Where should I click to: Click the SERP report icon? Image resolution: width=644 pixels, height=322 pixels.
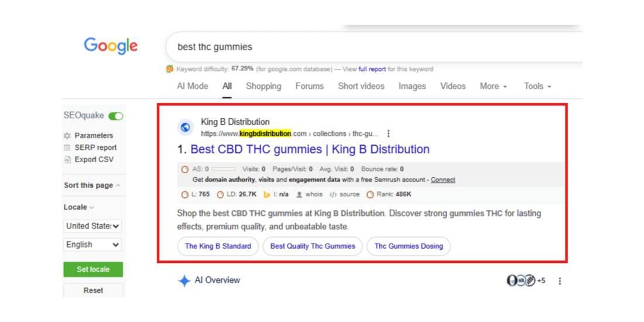67,148
